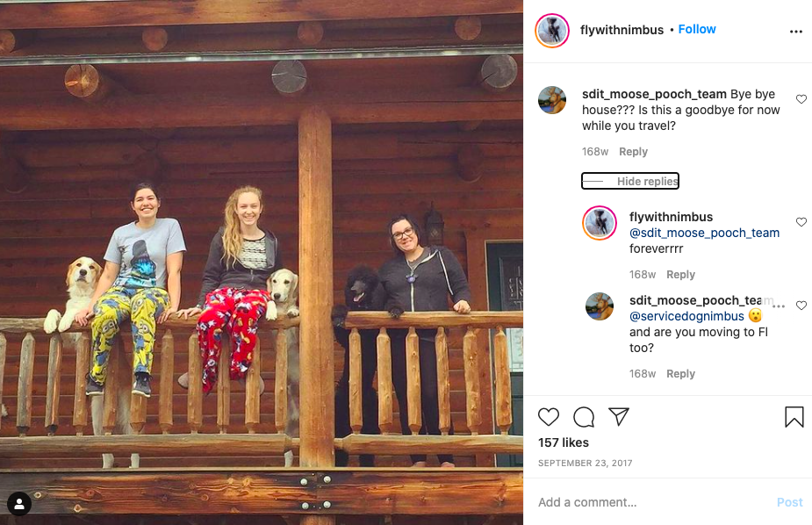Viewport: 812px width, 525px height.
Task: Focus the Add a comment field
Action: [652, 502]
